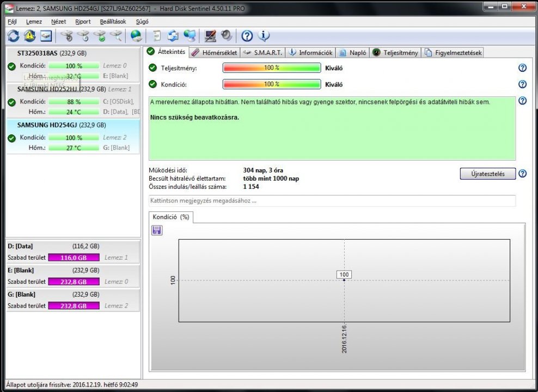Click the Teljesítmény 100 % gradient bar
Screen dimensions: 538x392
272,68
